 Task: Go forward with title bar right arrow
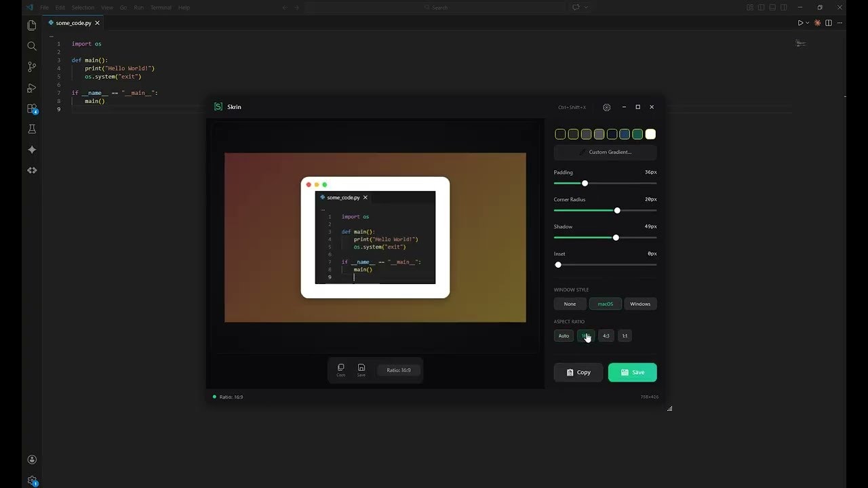297,7
